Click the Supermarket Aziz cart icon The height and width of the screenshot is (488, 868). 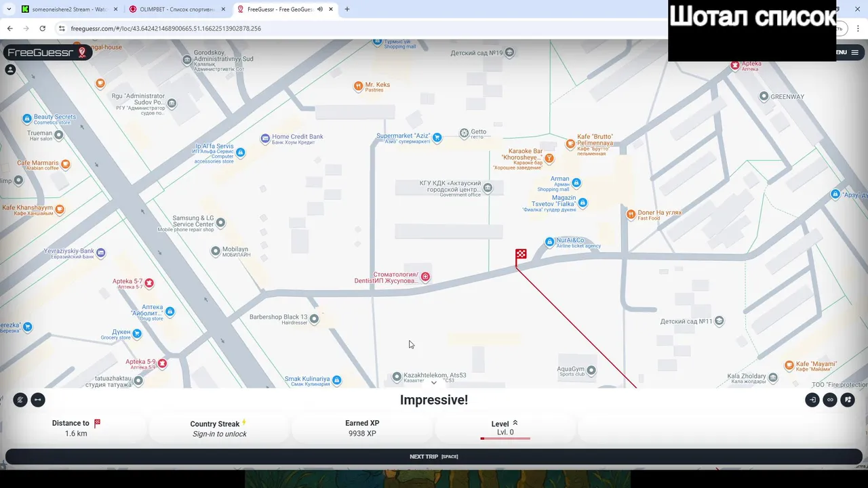coord(437,138)
